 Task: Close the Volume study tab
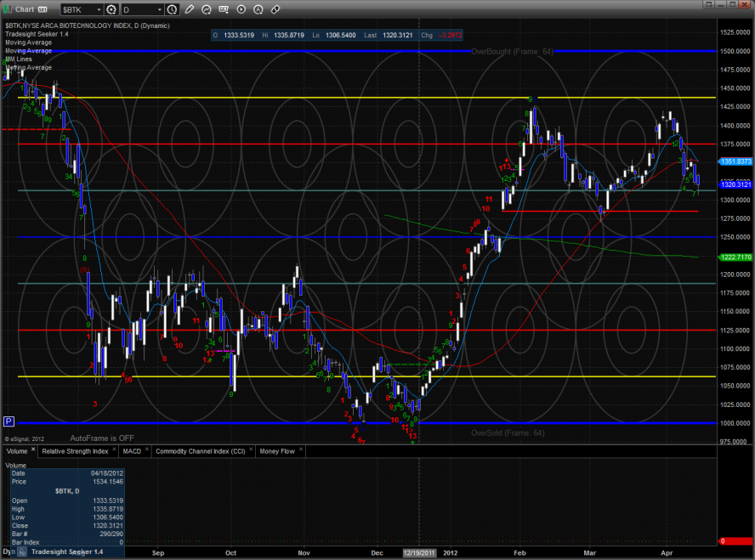[x=33, y=450]
